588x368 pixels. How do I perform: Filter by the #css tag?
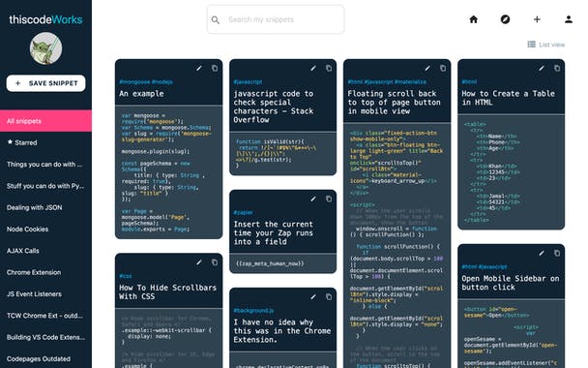coord(126,276)
